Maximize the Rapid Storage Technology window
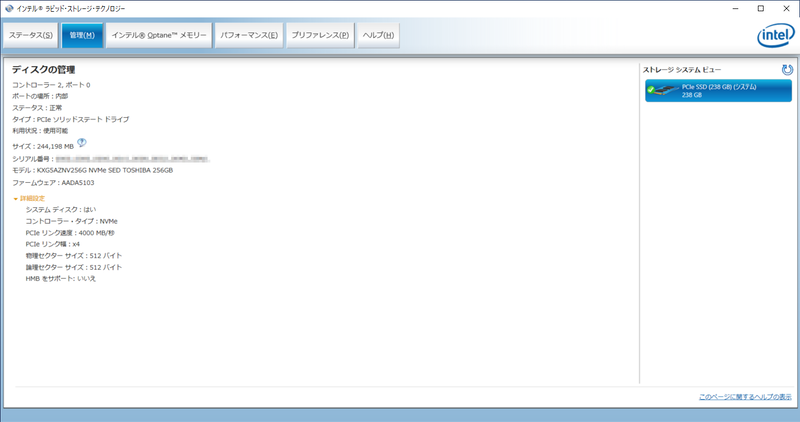800x422 pixels. [761, 9]
